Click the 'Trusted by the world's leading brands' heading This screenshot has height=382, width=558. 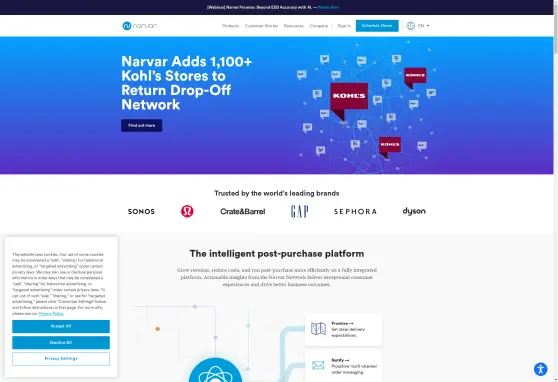[277, 193]
